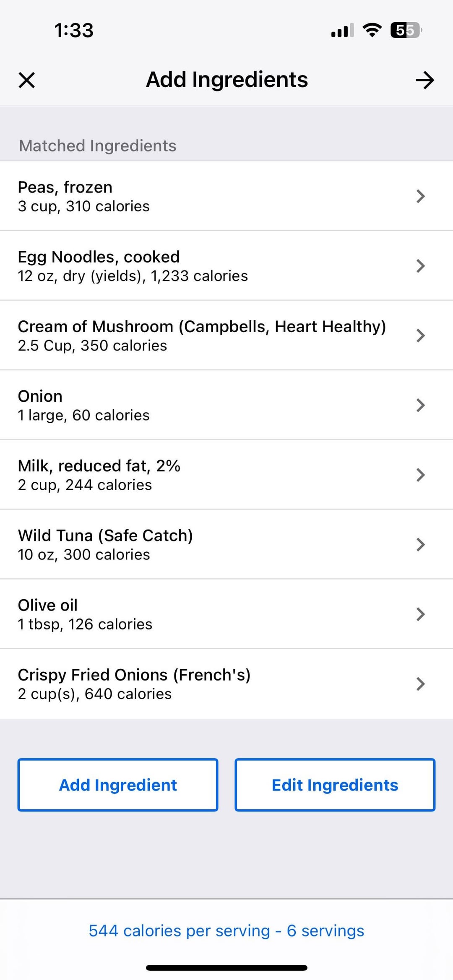Select the Olive oil ingredient name
Viewport: 453px width, 980px height.
click(48, 605)
